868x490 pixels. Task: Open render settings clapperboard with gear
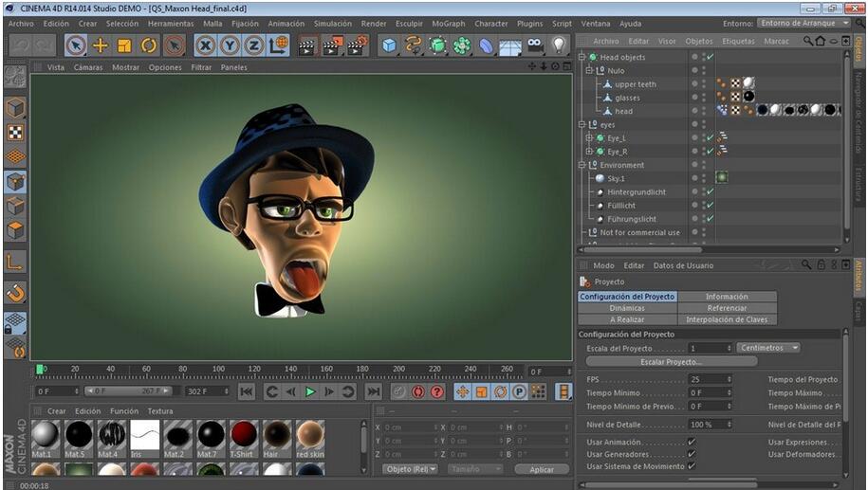(358, 45)
